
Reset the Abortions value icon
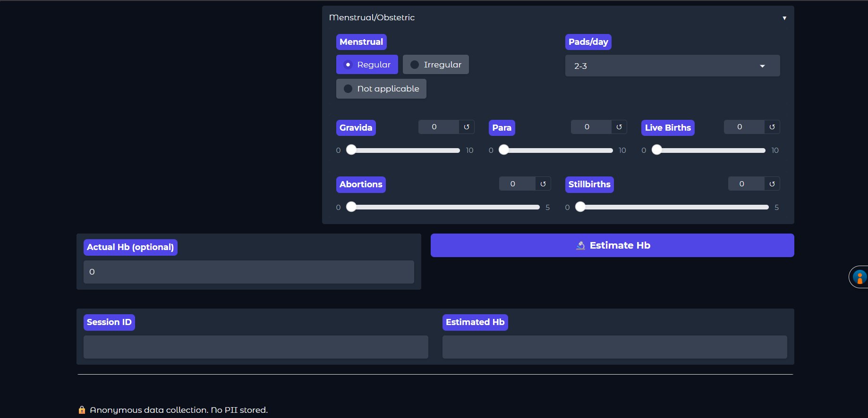543,184
